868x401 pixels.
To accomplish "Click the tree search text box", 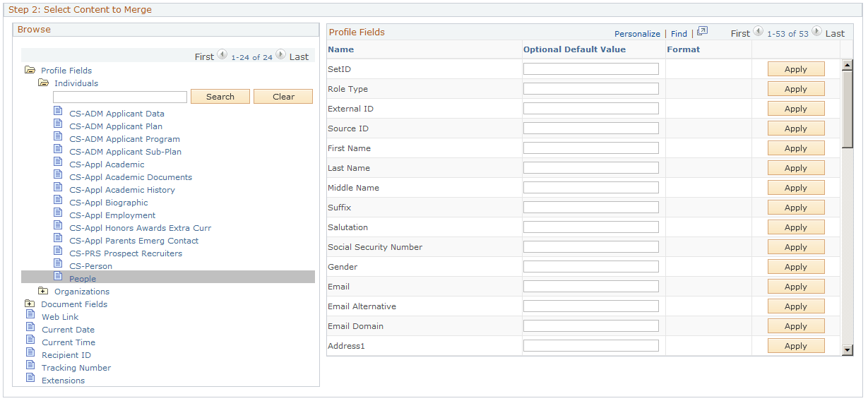I will point(120,97).
